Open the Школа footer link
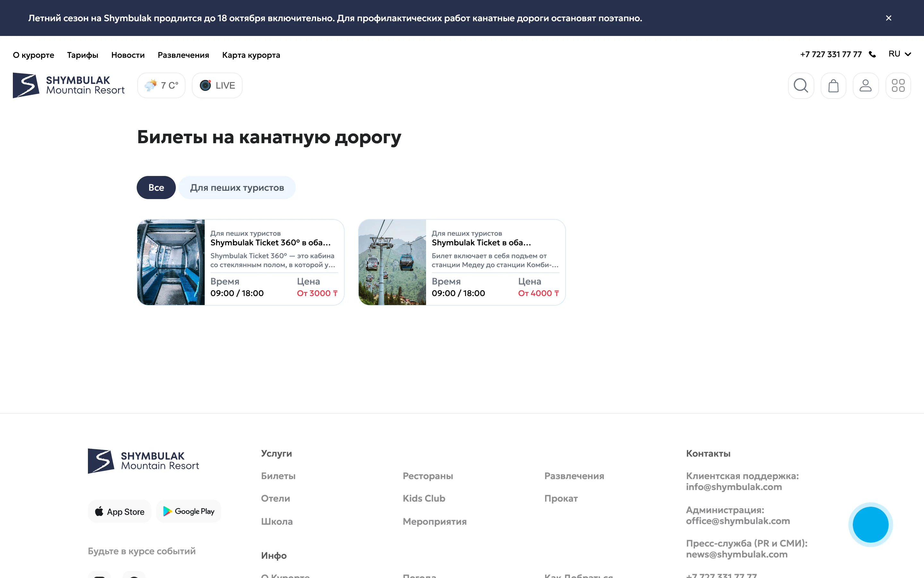Screen dimensions: 924x578 click(x=277, y=521)
